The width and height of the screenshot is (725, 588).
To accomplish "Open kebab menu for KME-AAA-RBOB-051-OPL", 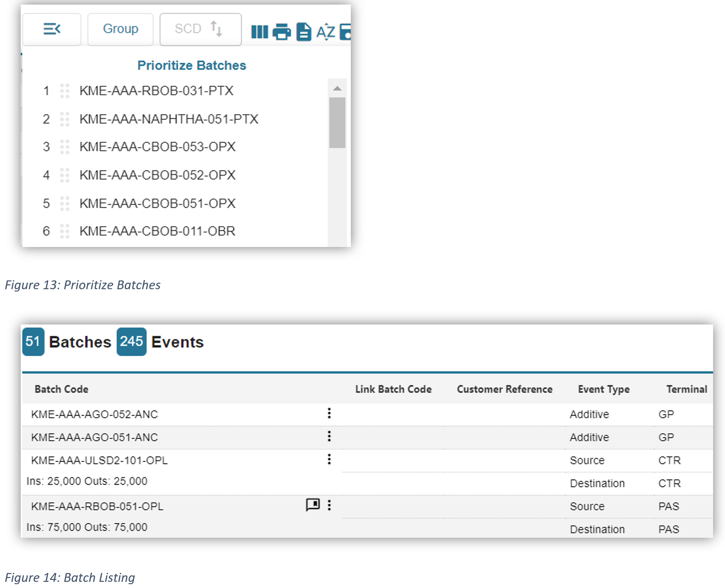I will (x=329, y=505).
